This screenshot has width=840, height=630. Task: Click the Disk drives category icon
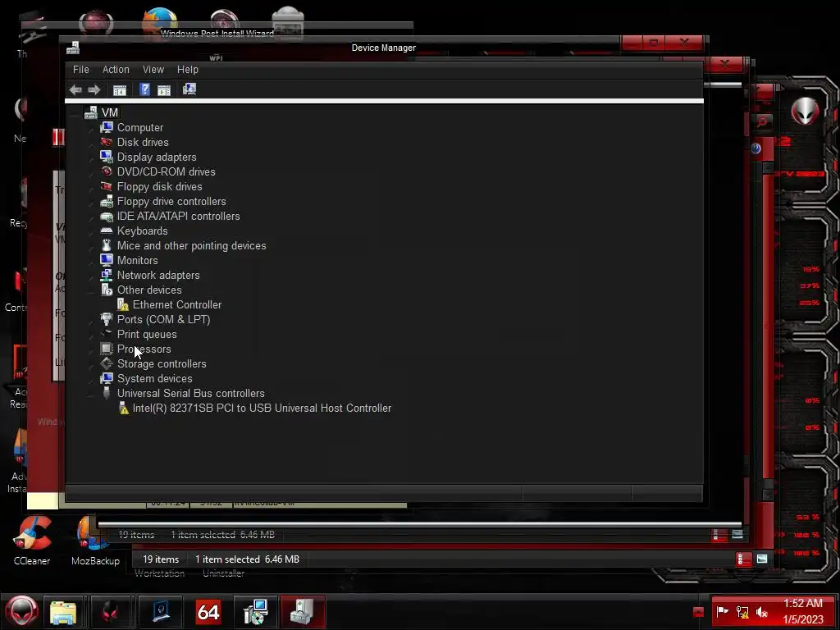pyautogui.click(x=107, y=142)
